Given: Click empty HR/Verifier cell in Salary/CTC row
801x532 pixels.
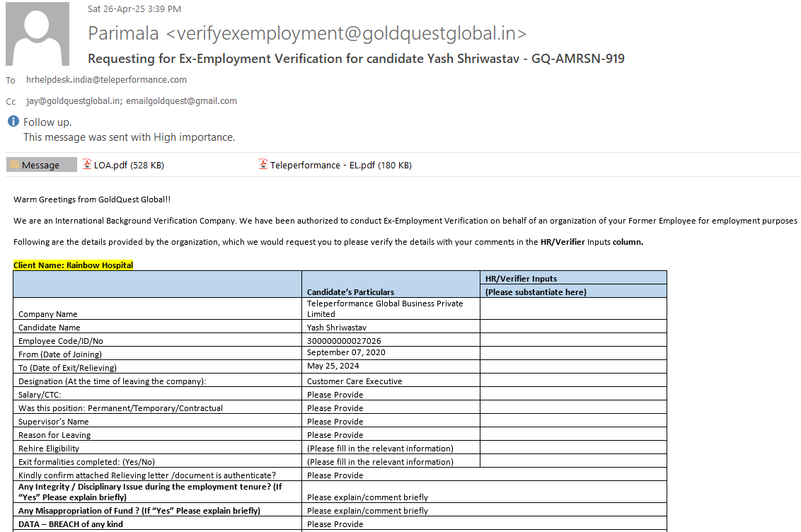Looking at the screenshot, I should 572,395.
